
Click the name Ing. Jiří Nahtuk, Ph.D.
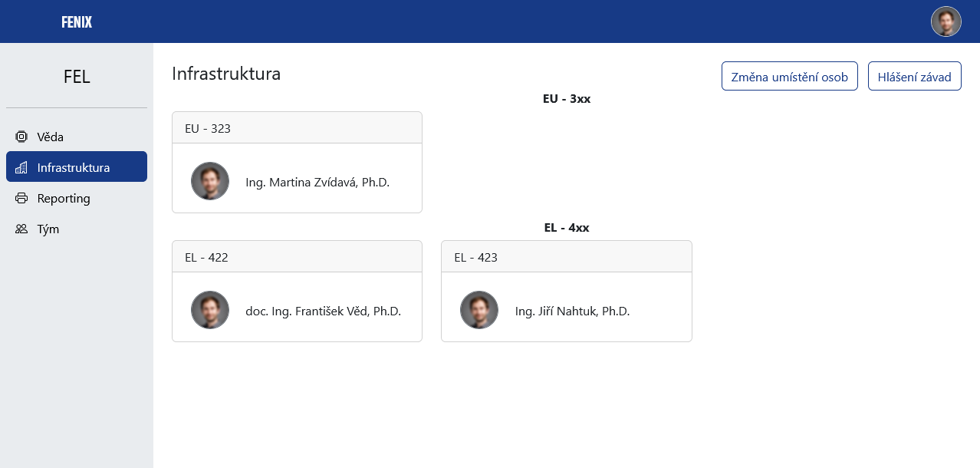click(x=572, y=311)
